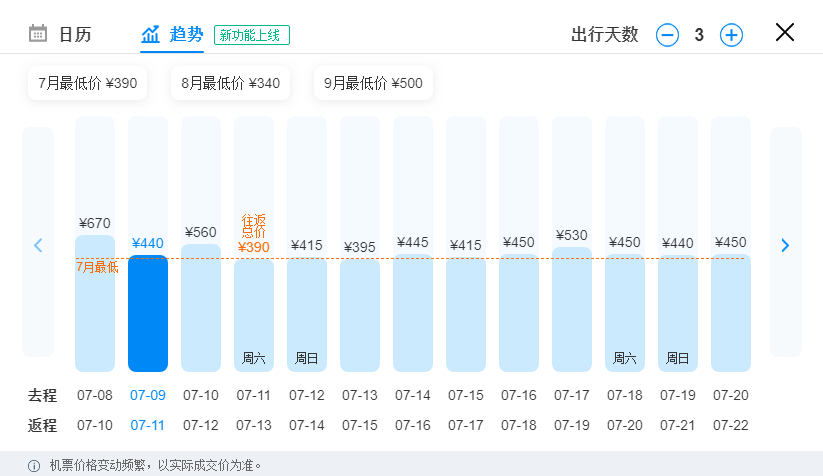Select the ¥530 bar for 07-17

[572, 309]
